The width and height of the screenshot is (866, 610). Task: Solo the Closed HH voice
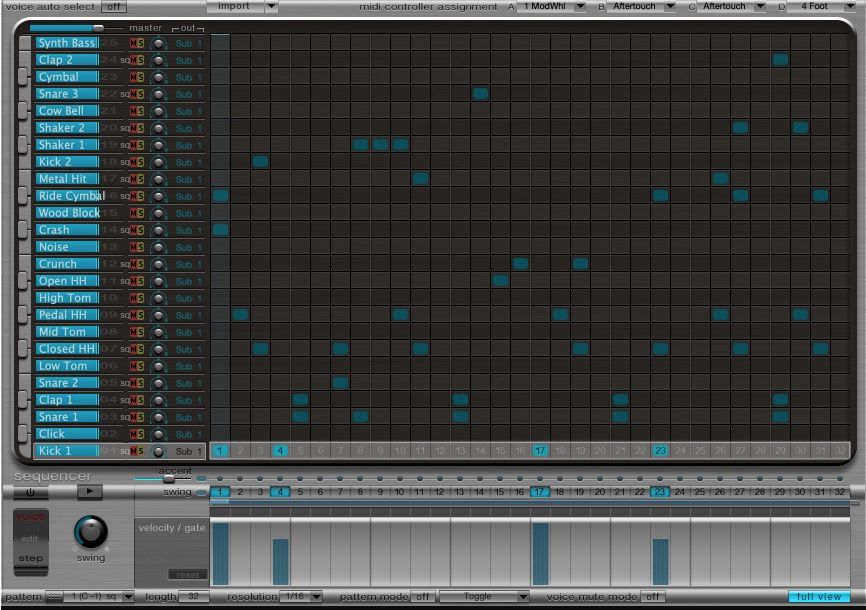click(140, 349)
